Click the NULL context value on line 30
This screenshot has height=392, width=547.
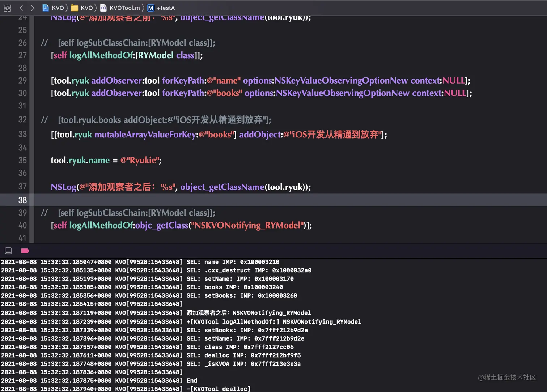click(455, 93)
